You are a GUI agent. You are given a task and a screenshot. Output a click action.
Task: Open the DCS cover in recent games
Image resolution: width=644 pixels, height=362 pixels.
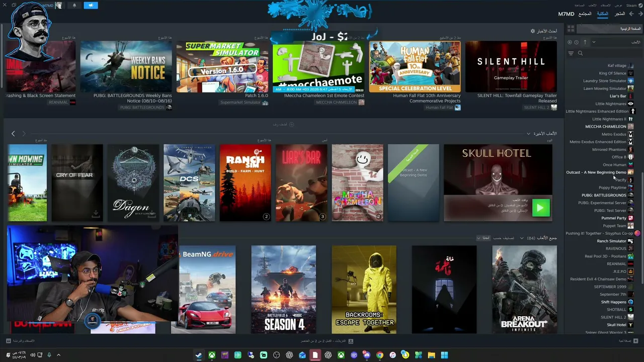[189, 183]
